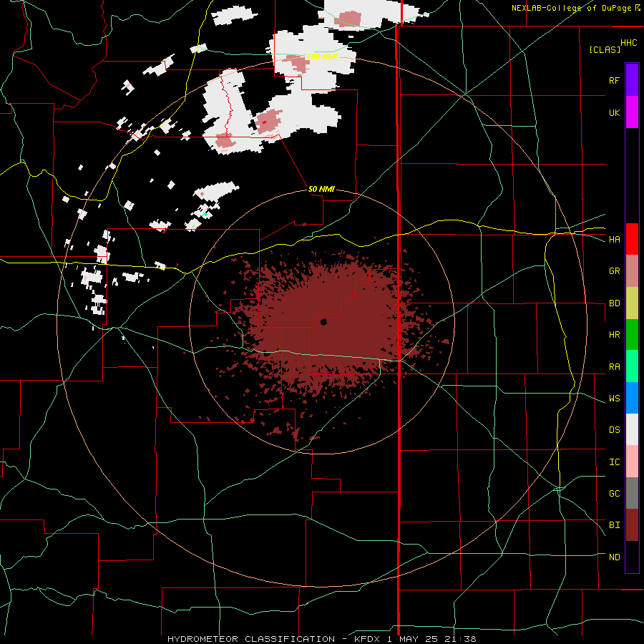This screenshot has height=644, width=644.
Task: Click the BI legend label
Action: point(614,525)
